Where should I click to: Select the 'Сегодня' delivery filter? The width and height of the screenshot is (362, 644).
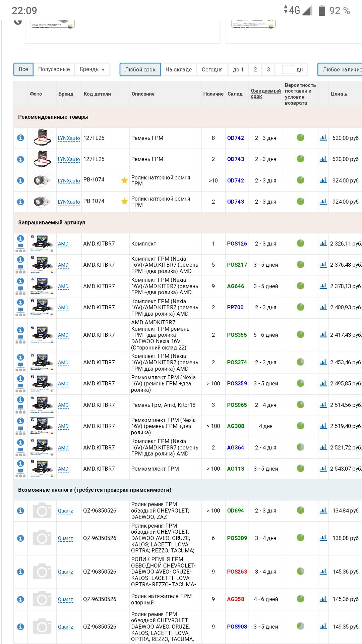coord(212,69)
